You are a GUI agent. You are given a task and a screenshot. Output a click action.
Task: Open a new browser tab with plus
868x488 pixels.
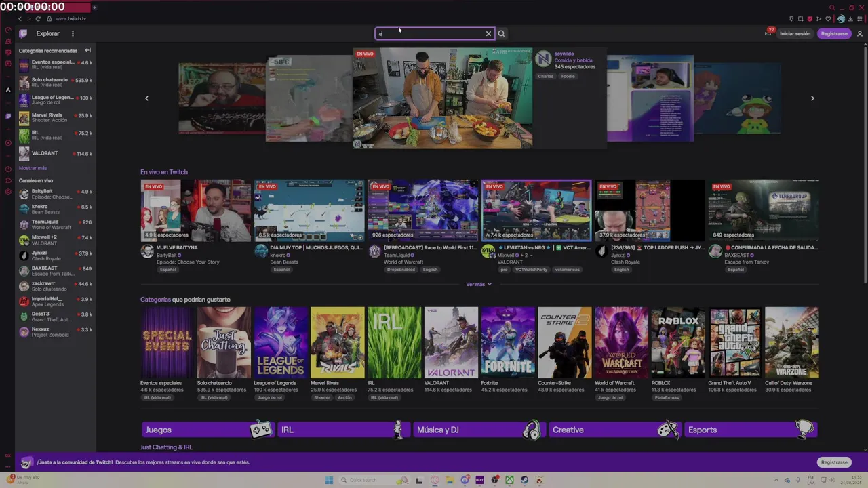(94, 7)
